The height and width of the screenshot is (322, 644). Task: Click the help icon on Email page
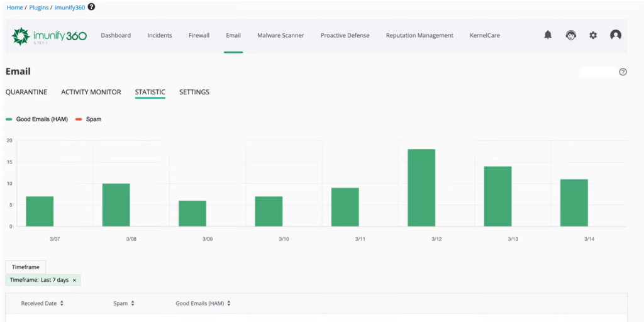(x=623, y=72)
